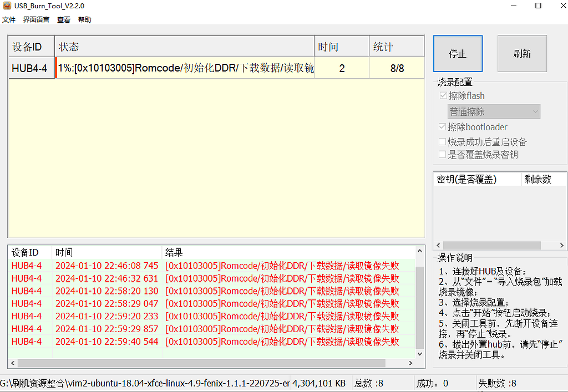
Task: Click the 1% Romcode status progress cell
Action: point(184,68)
